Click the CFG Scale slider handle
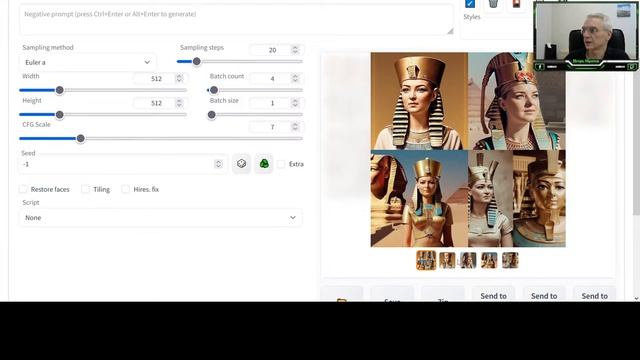This screenshot has width=640, height=360. [81, 139]
